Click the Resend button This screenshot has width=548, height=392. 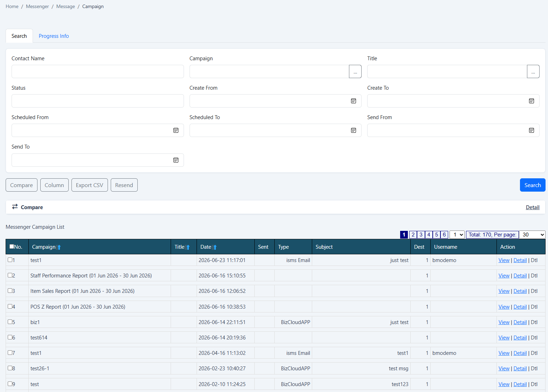click(x=124, y=185)
